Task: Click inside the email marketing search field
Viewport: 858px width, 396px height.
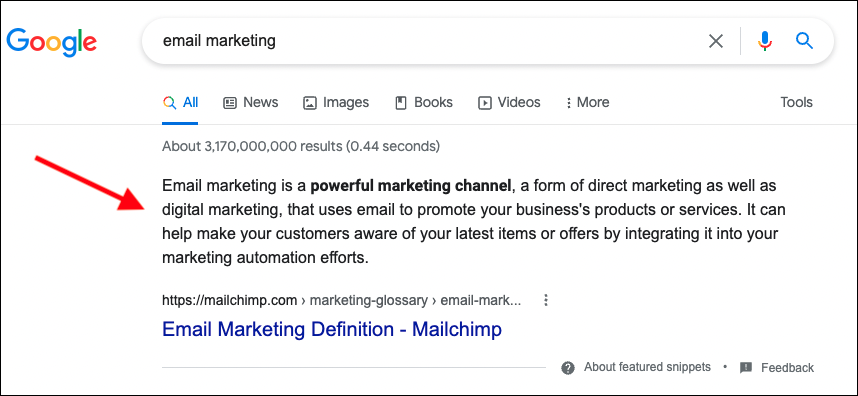Action: pyautogui.click(x=427, y=41)
